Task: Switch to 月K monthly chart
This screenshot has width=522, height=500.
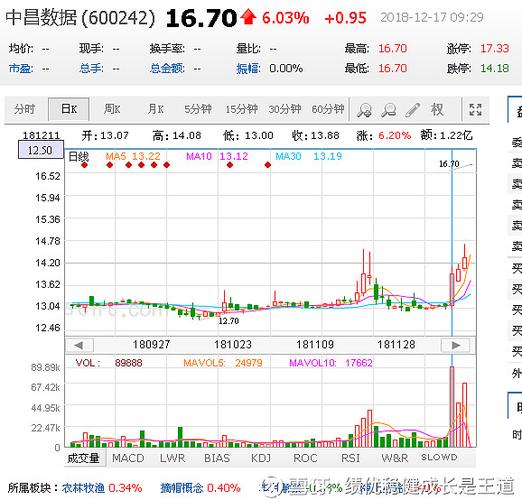Action: (155, 109)
